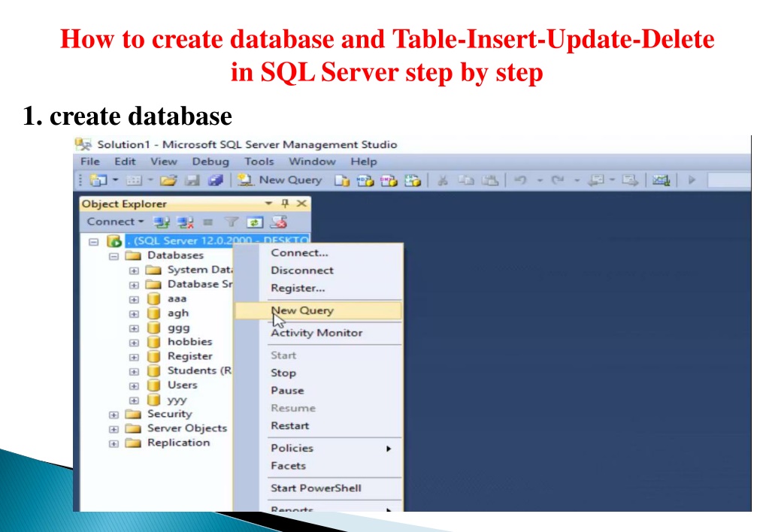The width and height of the screenshot is (769, 532).
Task: Open the Redo history dropdown arrow
Action: [577, 180]
